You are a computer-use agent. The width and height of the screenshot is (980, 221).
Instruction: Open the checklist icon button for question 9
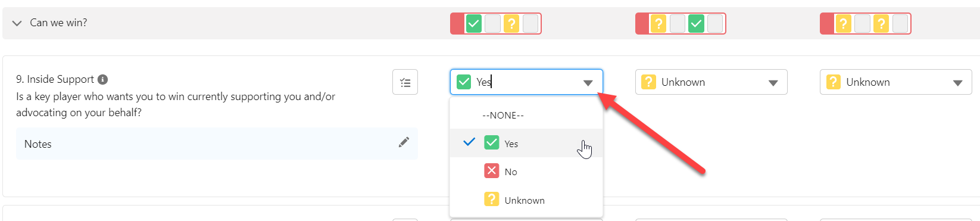(405, 82)
